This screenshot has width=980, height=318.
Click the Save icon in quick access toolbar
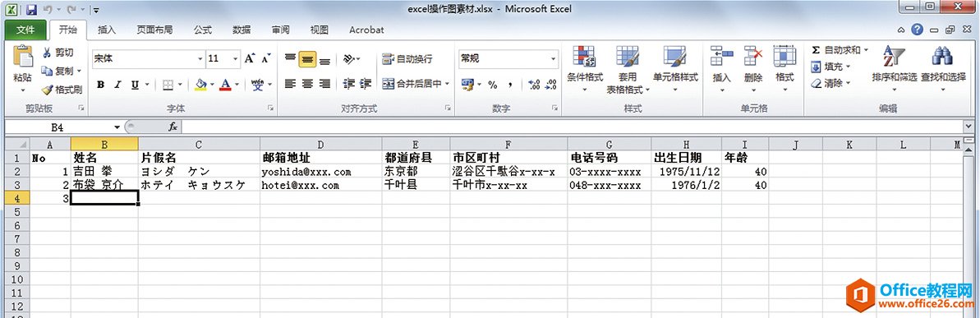pos(31,9)
